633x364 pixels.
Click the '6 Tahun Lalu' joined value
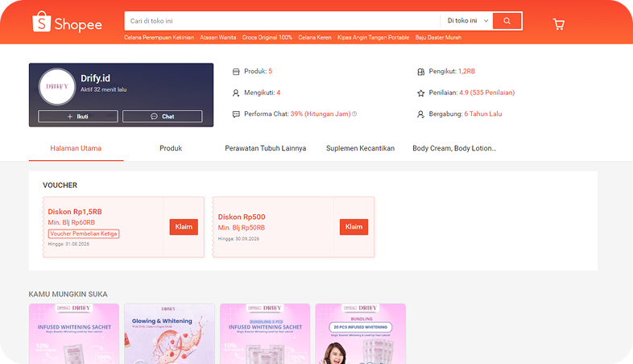[483, 114]
